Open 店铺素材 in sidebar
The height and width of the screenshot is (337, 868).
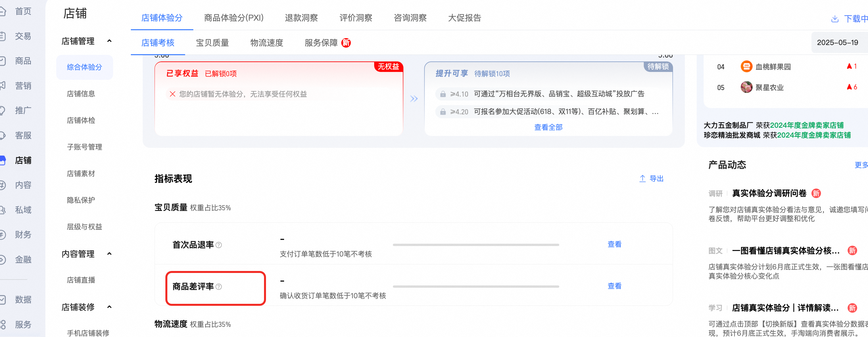point(81,174)
